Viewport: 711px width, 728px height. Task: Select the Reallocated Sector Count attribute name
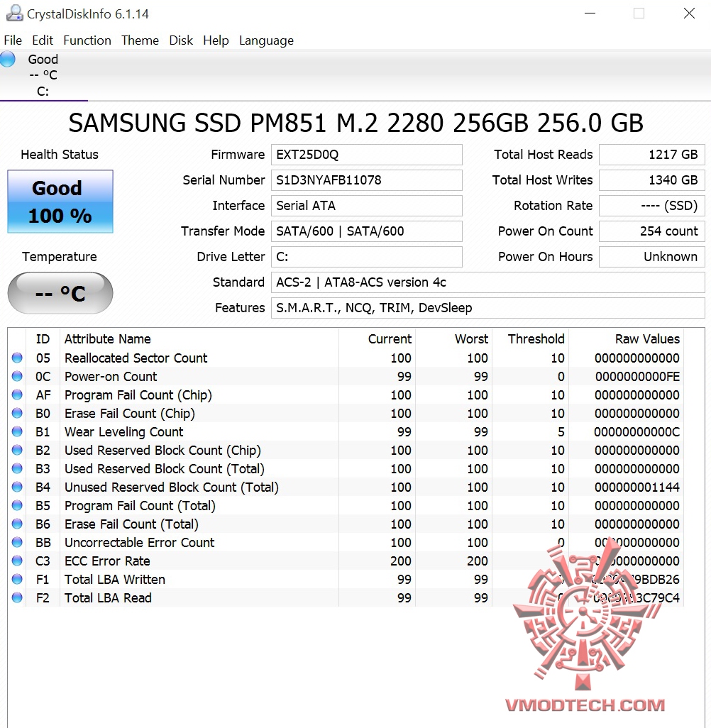click(x=136, y=358)
